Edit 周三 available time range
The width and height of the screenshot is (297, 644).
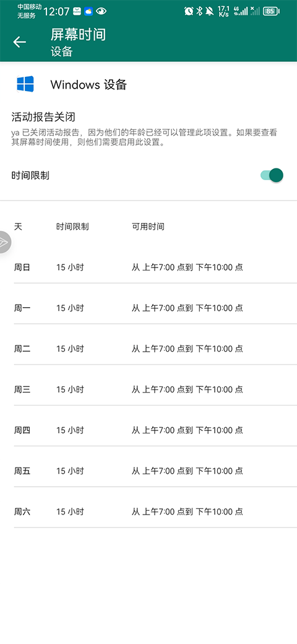point(187,389)
